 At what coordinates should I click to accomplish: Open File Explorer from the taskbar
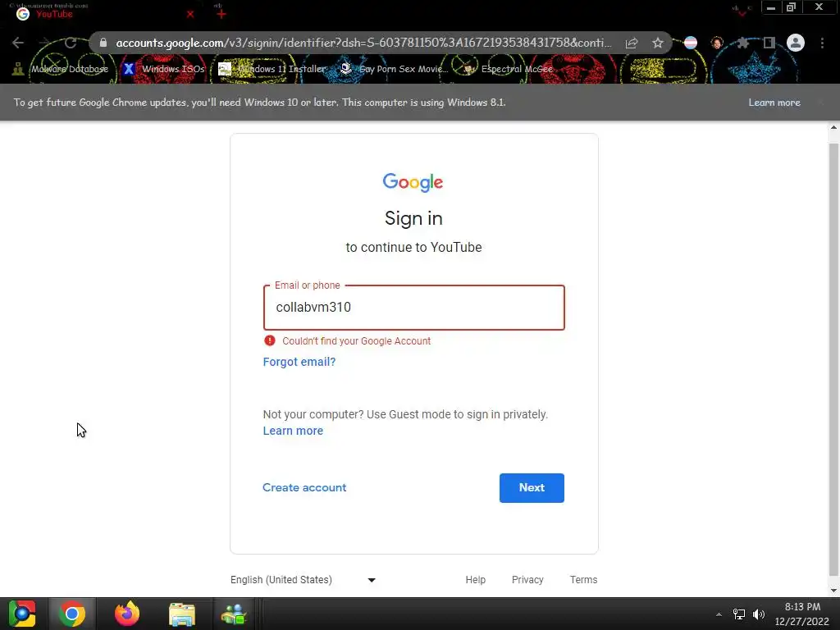click(x=181, y=614)
